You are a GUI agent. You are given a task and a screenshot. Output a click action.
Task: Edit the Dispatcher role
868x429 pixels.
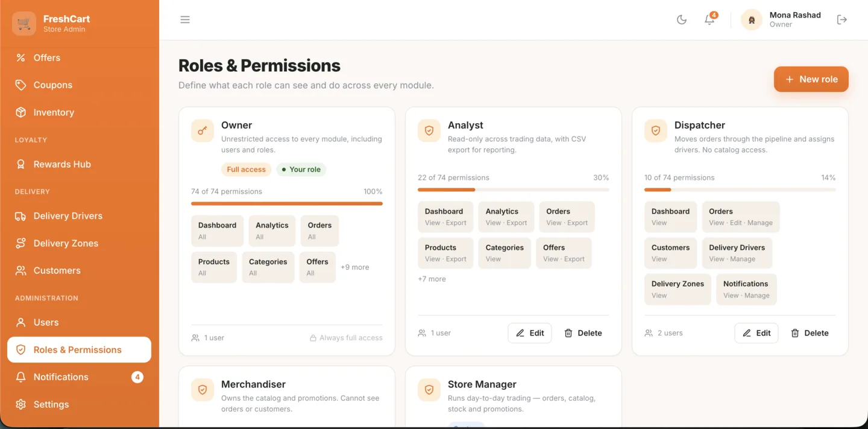(756, 333)
